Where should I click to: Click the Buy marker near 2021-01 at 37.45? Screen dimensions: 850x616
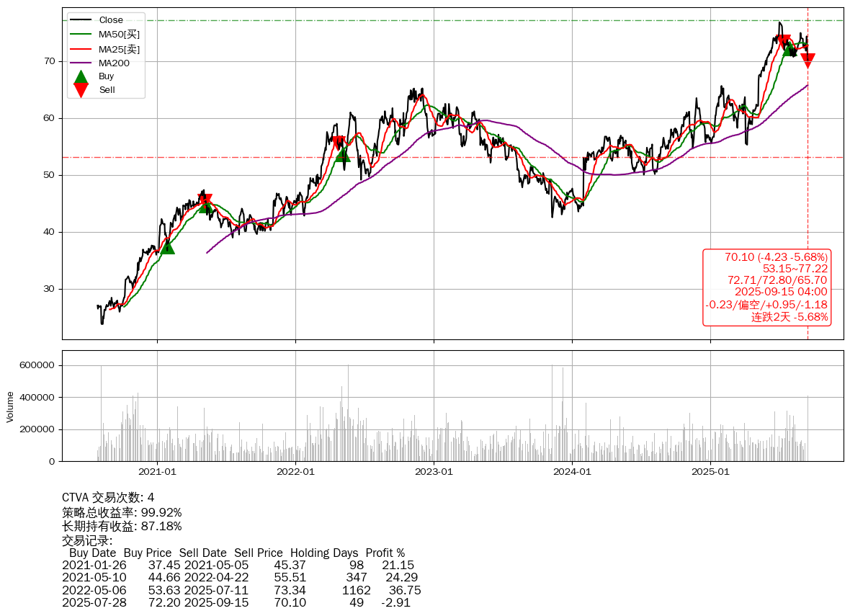coord(167,246)
